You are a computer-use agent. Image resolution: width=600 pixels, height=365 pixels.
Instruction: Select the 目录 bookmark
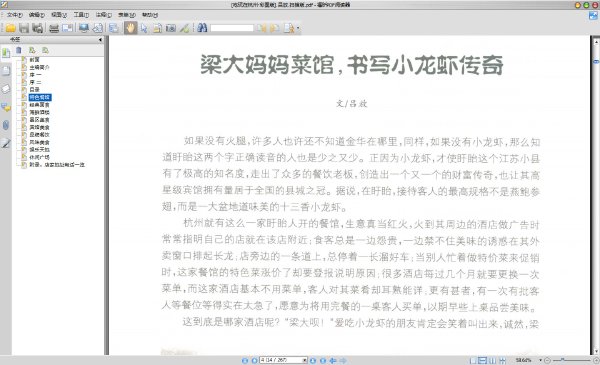(34, 90)
